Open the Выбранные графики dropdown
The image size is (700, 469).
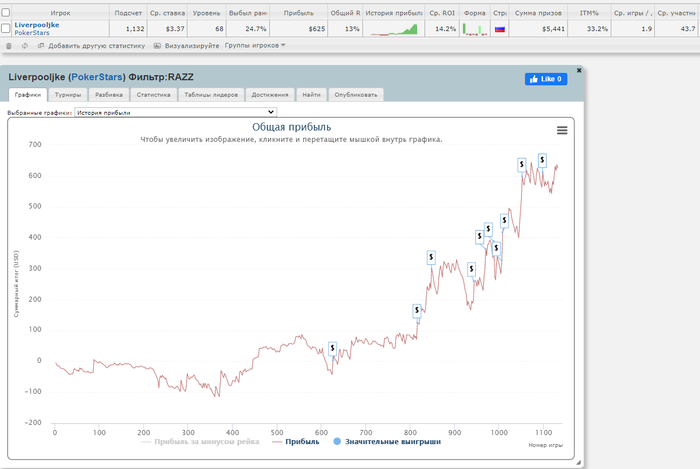pos(175,112)
